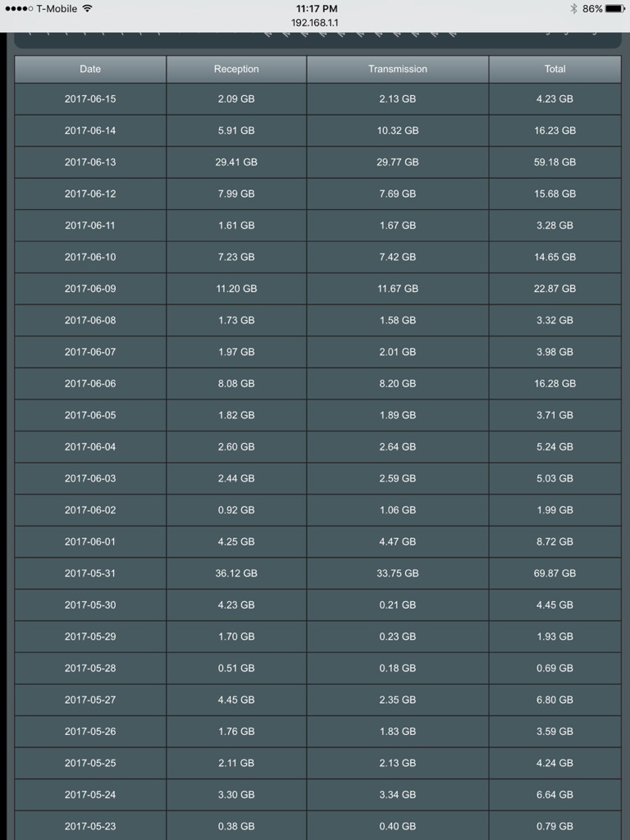Click the 2017-05-31 date row
The image size is (630, 840).
(x=317, y=573)
